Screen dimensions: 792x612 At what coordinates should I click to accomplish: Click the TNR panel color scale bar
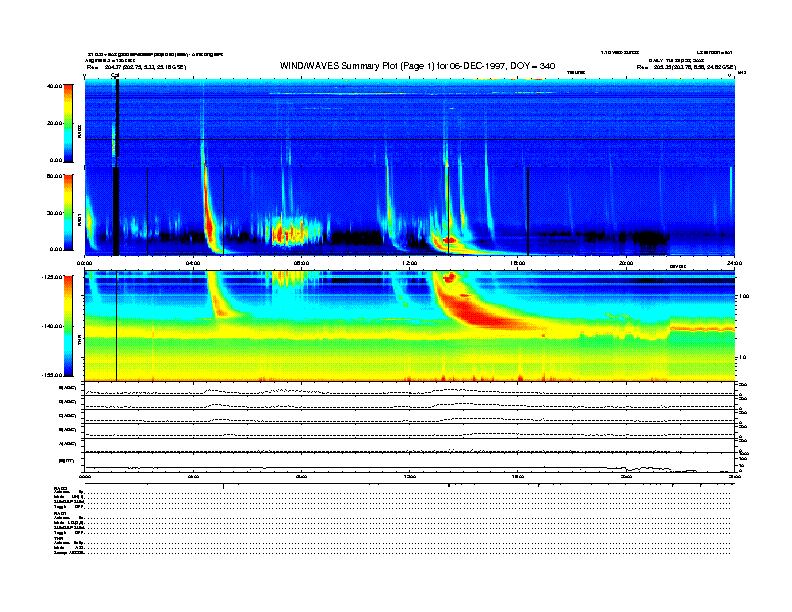click(68, 326)
